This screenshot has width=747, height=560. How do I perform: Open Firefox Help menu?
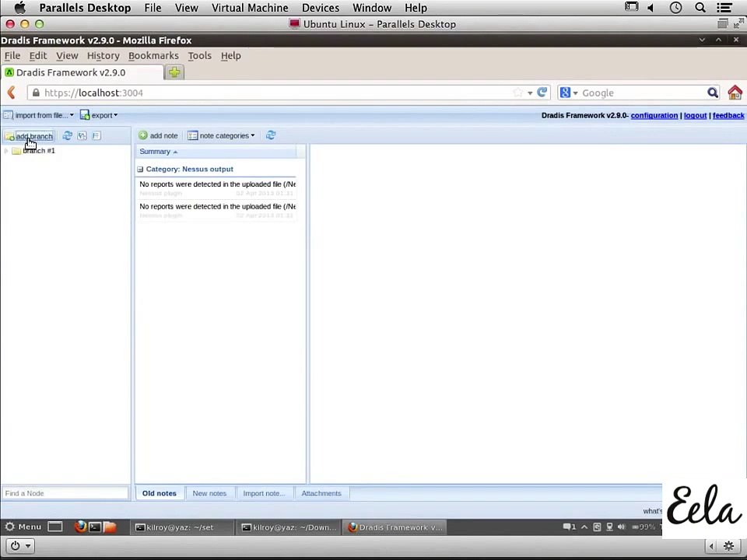230,56
